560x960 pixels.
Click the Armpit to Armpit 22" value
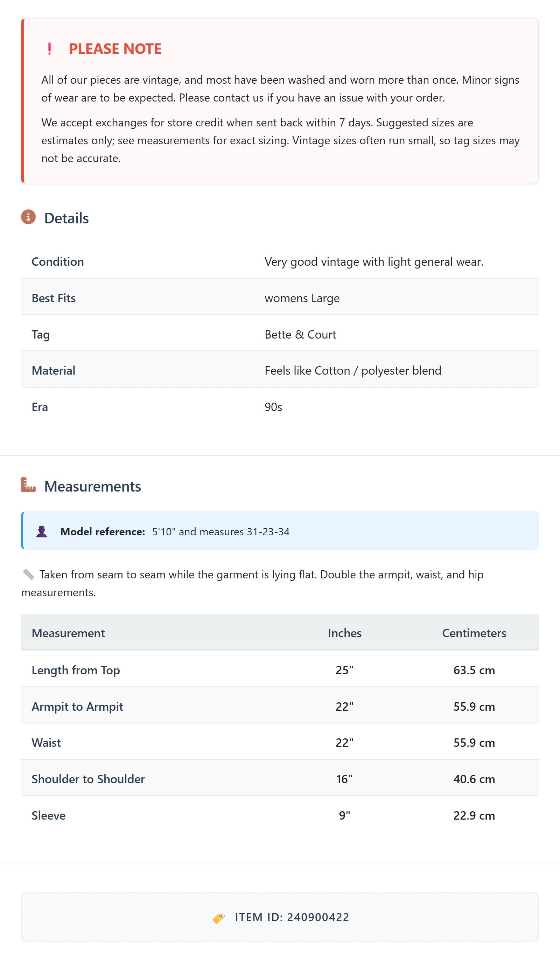(344, 707)
